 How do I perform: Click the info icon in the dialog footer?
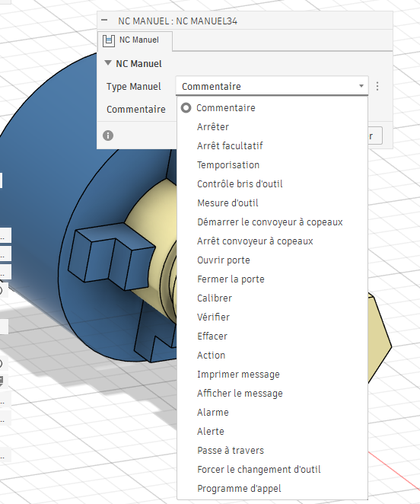(x=108, y=136)
